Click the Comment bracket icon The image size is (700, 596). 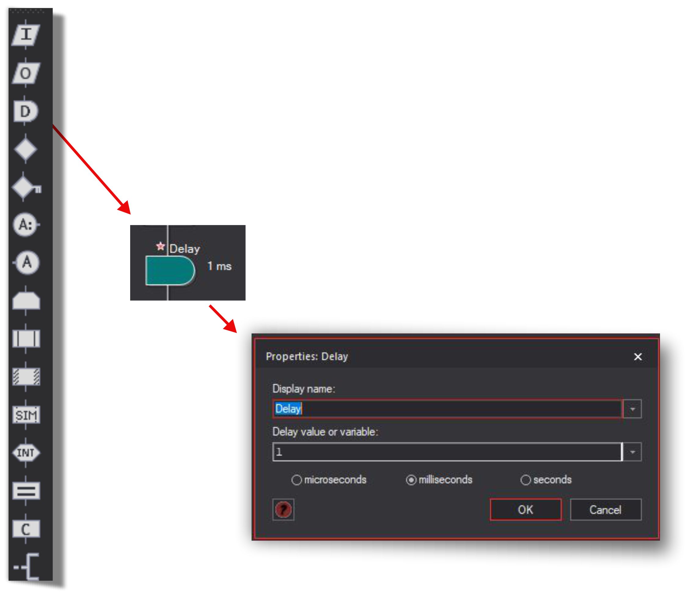point(27,567)
